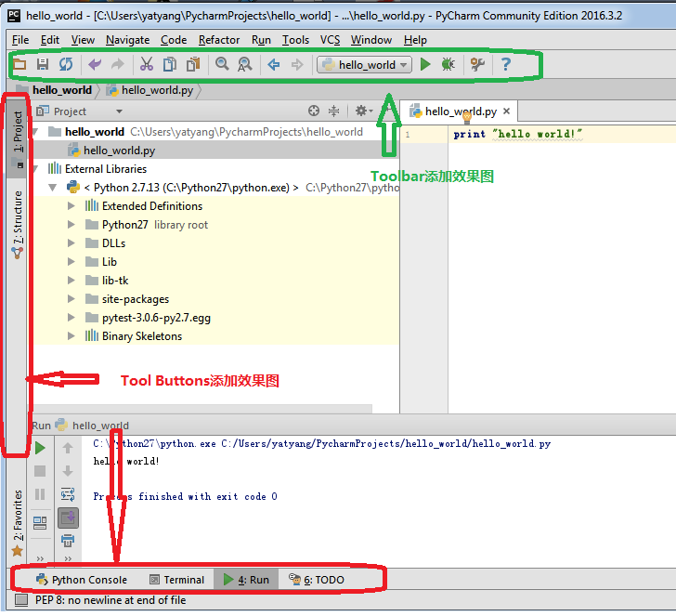676x616 pixels.
Task: Click the Collapse All icon in Project panel
Action: [333, 111]
